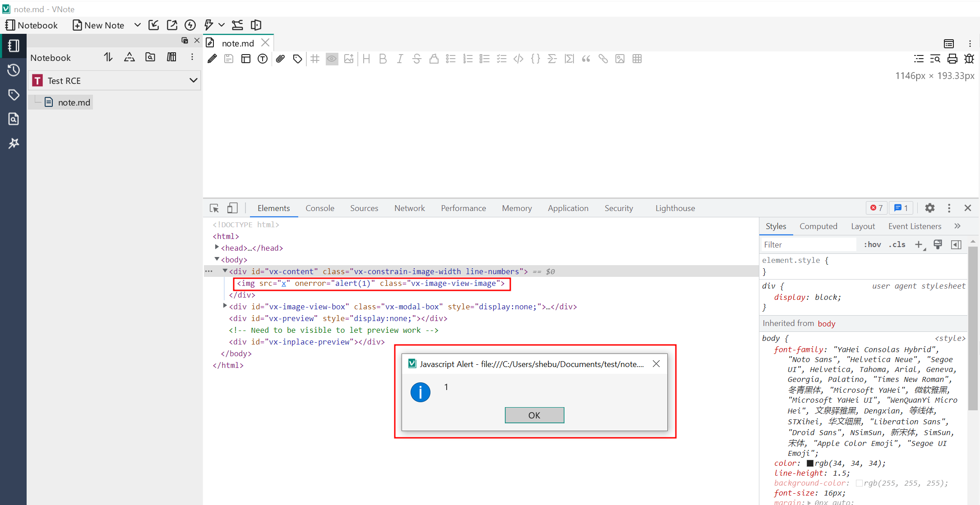Click the Import icon in top toolbar
The height and width of the screenshot is (505, 980).
click(x=153, y=25)
